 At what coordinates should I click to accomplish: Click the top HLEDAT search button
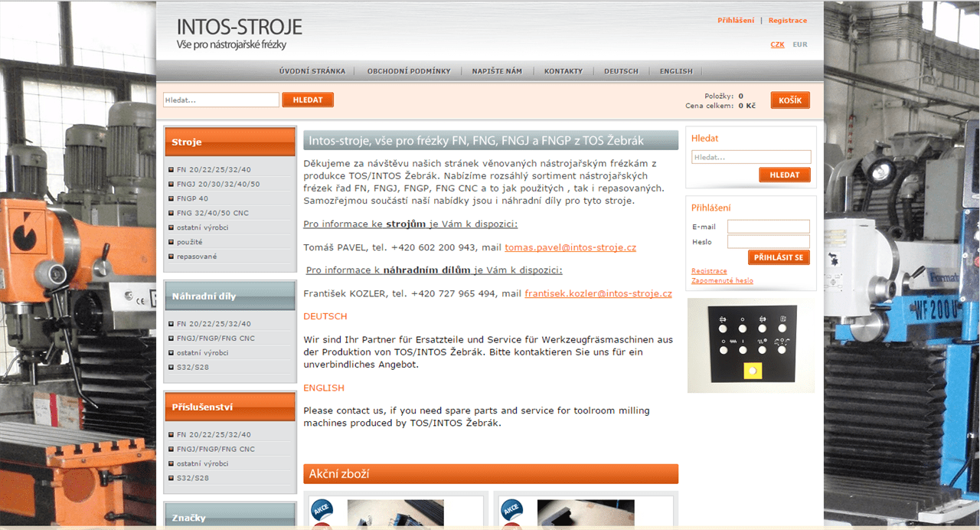coord(308,100)
